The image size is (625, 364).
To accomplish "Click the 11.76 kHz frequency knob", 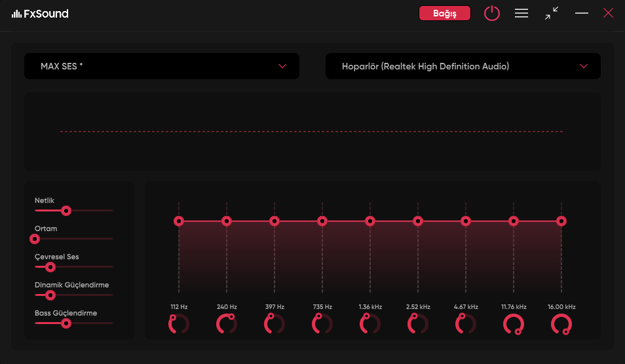I will tap(514, 324).
